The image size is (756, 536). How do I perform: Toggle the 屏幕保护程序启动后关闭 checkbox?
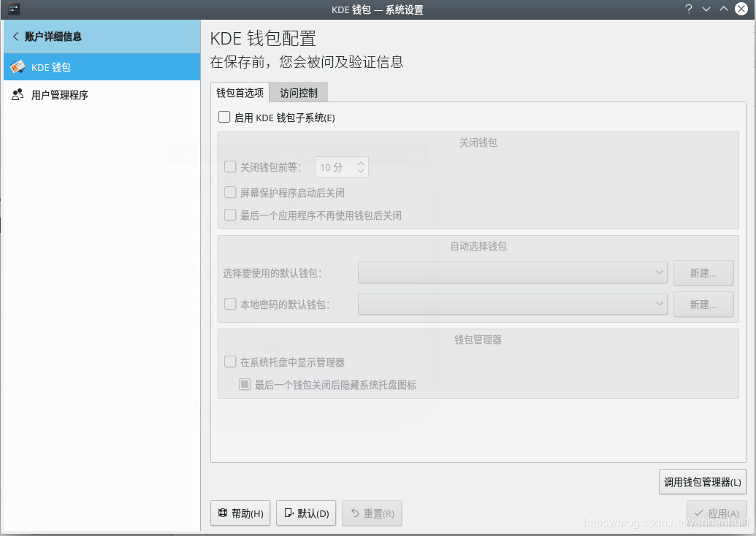(x=230, y=192)
